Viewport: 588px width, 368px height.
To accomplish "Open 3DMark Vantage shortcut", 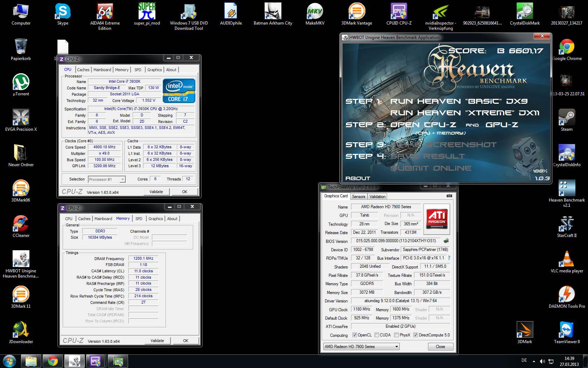I will tap(357, 14).
